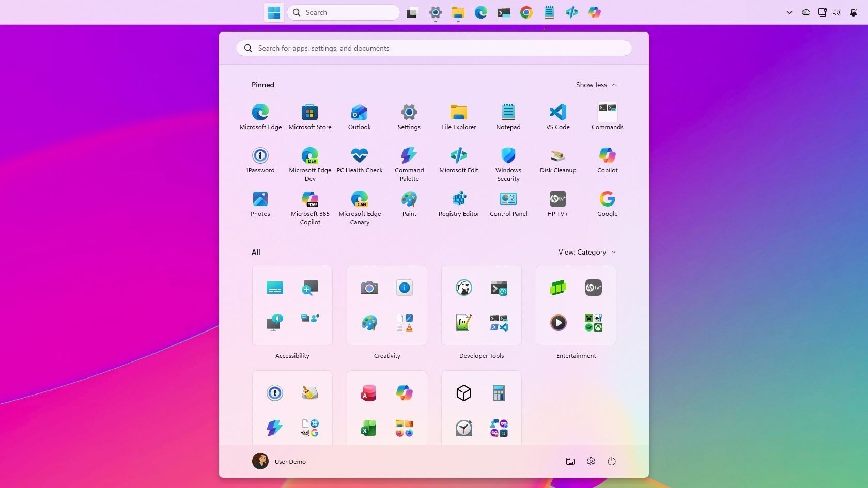Open the pinned Settings app
The width and height of the screenshot is (868, 488).
point(409,117)
